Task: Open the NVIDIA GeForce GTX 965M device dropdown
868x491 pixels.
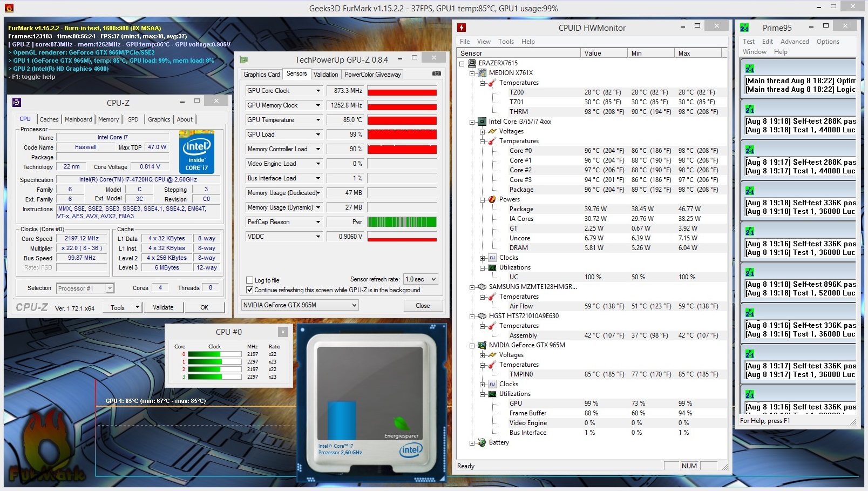Action: [300, 305]
